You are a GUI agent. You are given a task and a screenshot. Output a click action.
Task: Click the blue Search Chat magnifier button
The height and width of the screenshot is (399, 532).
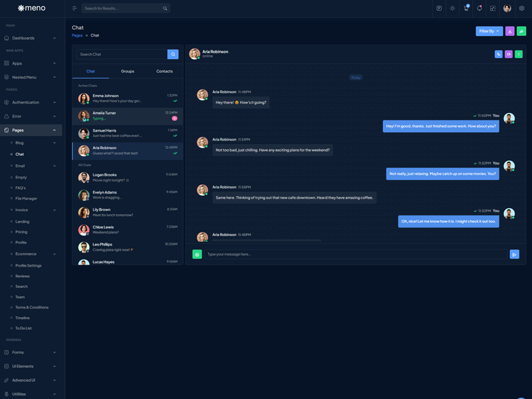(173, 54)
